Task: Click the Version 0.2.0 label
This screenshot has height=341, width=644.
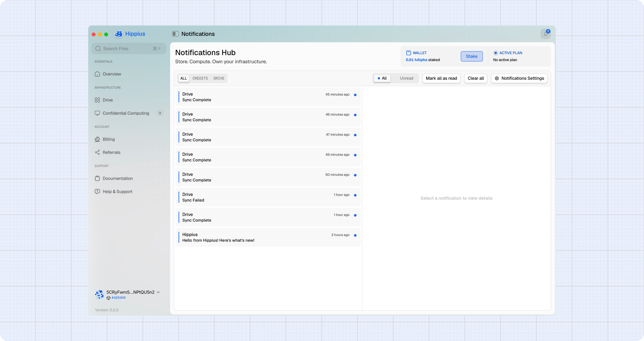Action: 107,310
